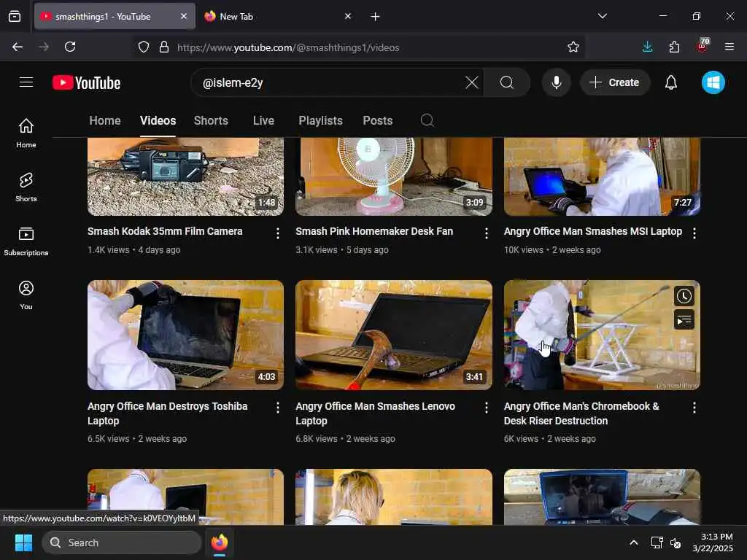
Task: Show hidden system tray icons
Action: tap(634, 542)
